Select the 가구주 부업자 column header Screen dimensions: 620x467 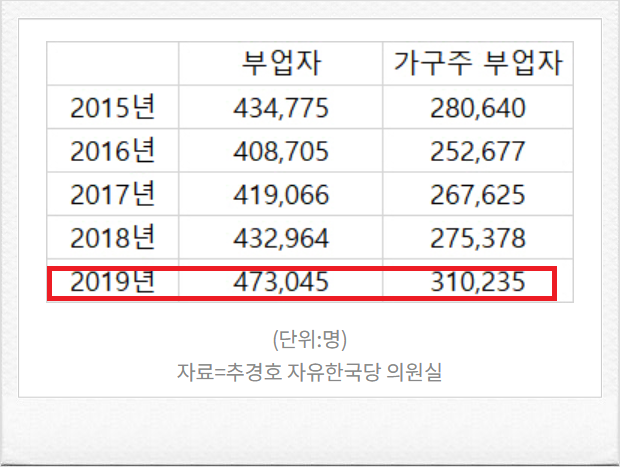(478, 63)
